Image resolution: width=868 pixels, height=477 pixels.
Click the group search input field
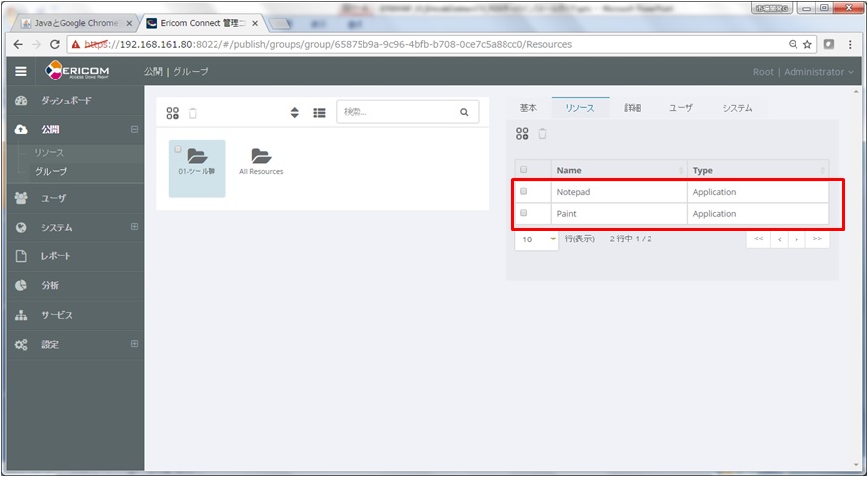click(x=395, y=113)
